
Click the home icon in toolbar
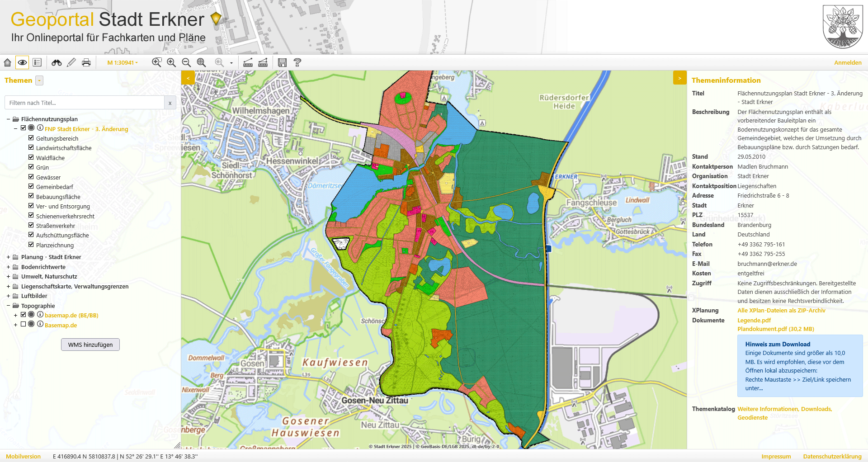8,62
